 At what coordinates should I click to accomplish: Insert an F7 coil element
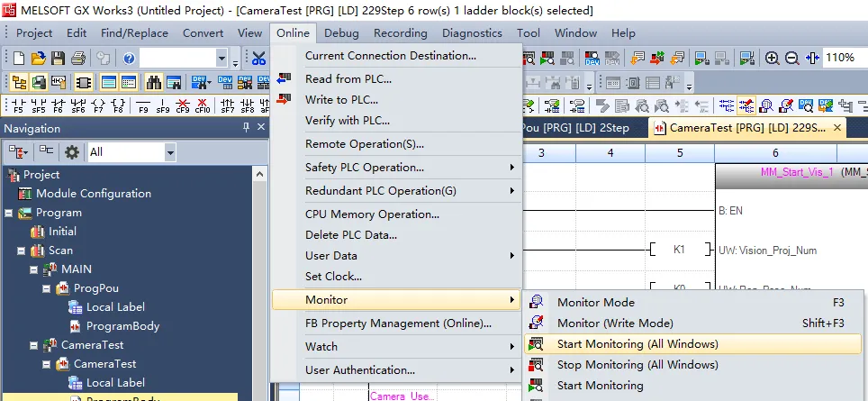click(x=96, y=105)
